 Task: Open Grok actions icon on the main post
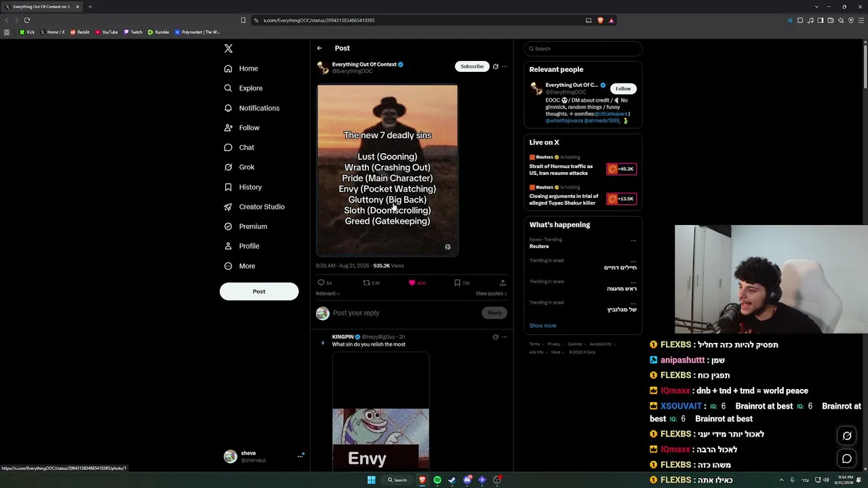(496, 66)
